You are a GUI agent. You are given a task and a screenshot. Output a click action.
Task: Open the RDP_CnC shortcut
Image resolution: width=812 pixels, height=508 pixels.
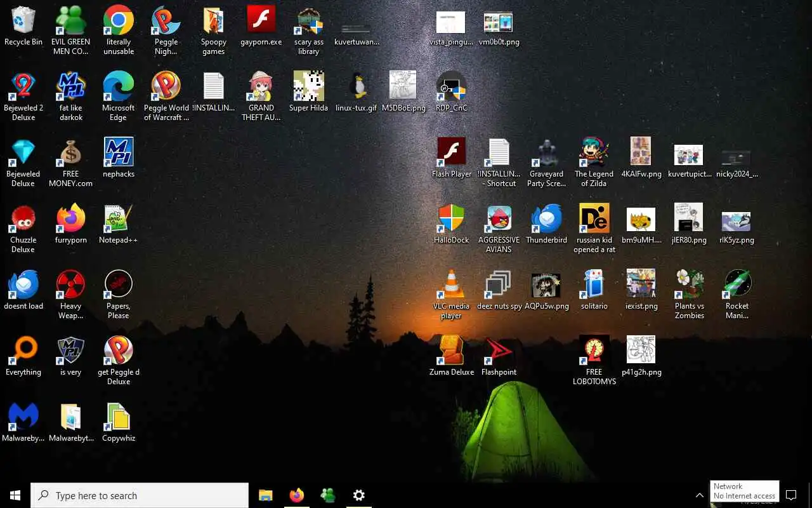pyautogui.click(x=452, y=91)
